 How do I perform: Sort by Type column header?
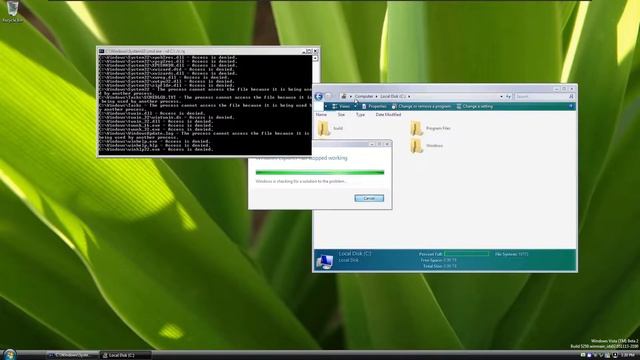[x=360, y=115]
